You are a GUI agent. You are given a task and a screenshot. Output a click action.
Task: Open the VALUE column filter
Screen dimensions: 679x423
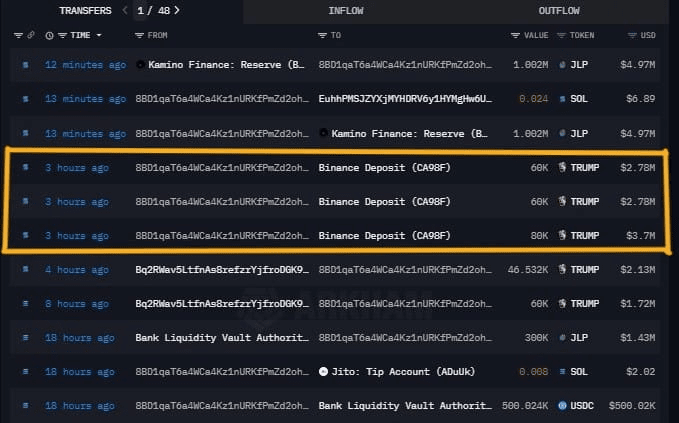(515, 36)
